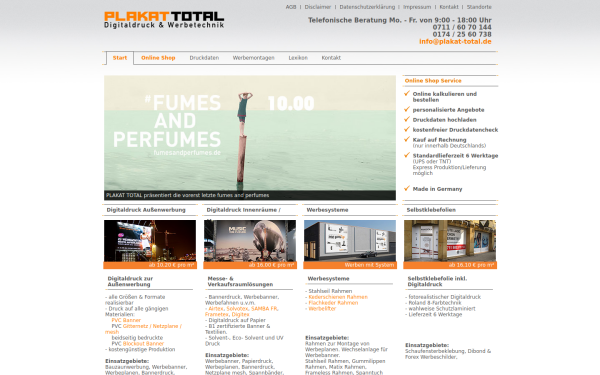Open the Lexikon tab

pyautogui.click(x=298, y=58)
